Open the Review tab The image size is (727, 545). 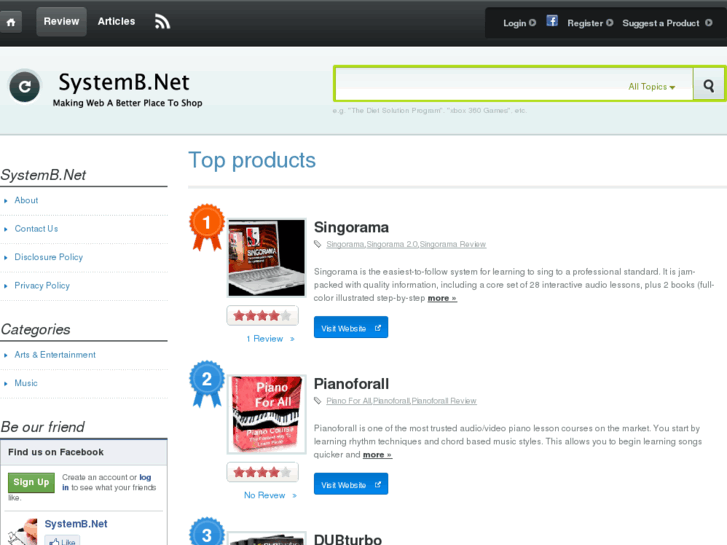pos(61,21)
